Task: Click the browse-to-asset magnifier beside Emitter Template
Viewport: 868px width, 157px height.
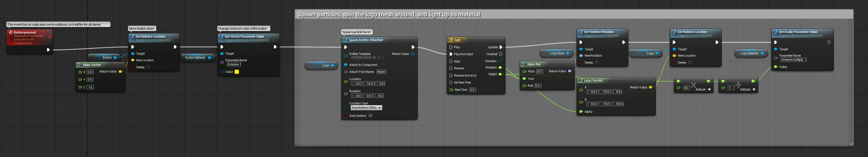Action: coord(383,58)
